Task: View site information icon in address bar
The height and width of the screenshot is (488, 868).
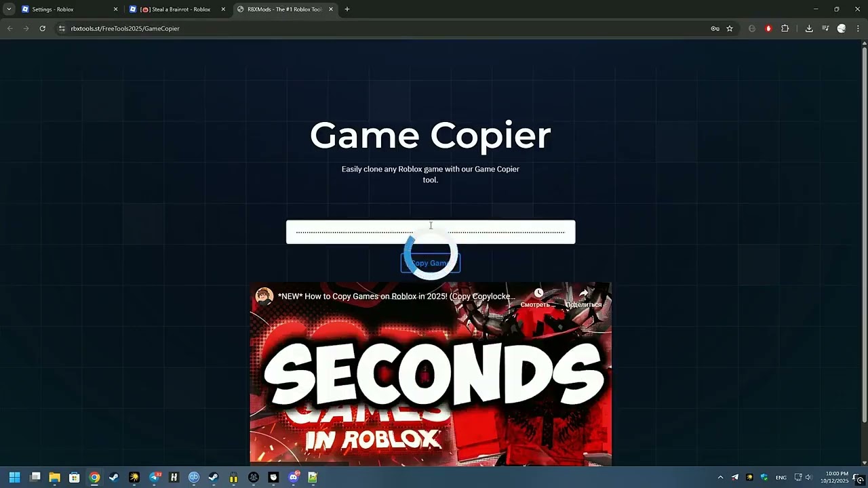Action: tap(62, 28)
